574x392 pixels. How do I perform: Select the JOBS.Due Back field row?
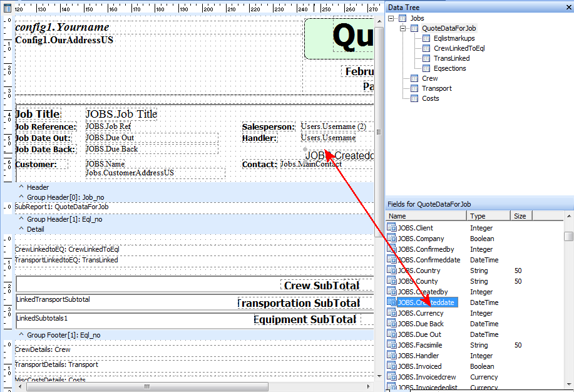[421, 324]
